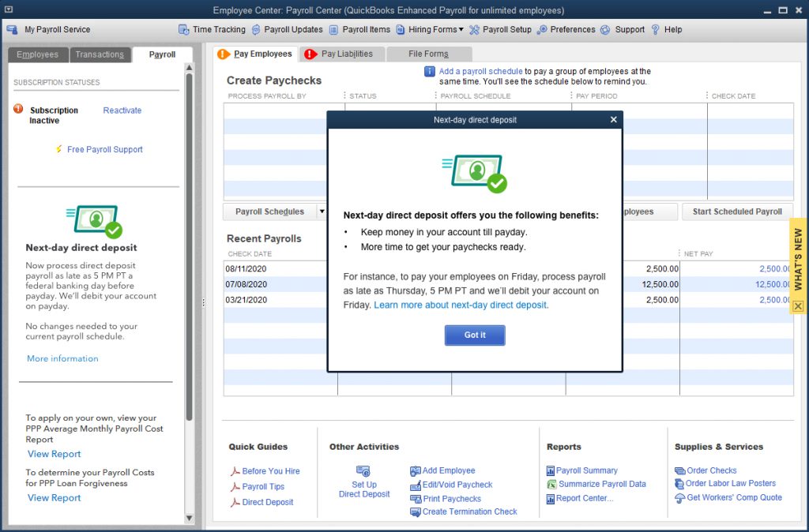The image size is (809, 532).
Task: Click the Order Labor Law Posters icon
Action: click(x=679, y=484)
